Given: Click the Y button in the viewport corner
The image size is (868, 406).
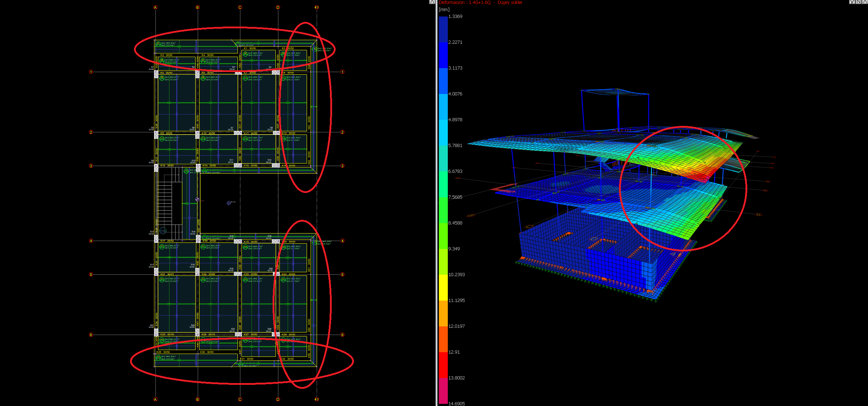Looking at the screenshot, I should click(x=853, y=2).
